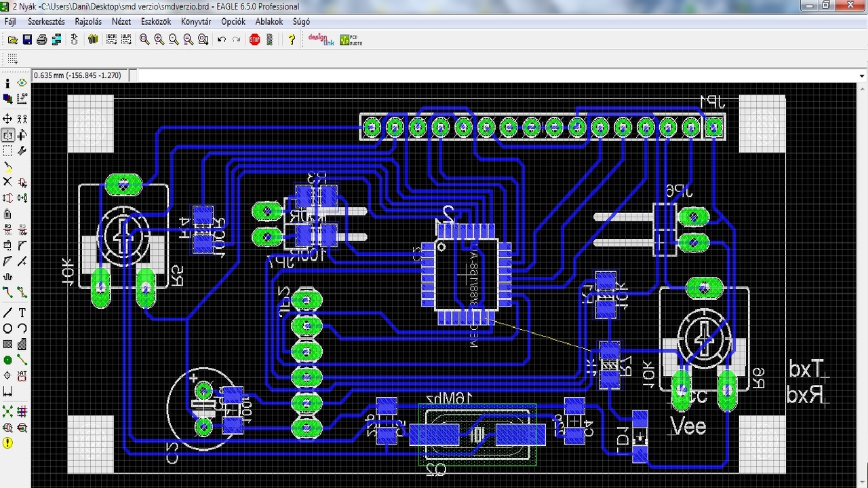Select the Smash tool
This screenshot has height=488, width=868.
coord(7,245)
